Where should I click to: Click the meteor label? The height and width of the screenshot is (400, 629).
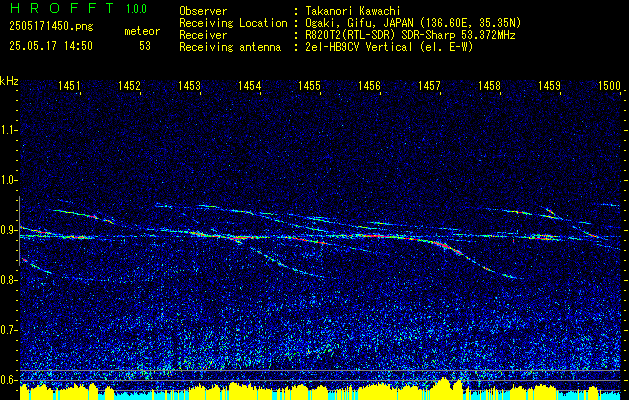[142, 31]
